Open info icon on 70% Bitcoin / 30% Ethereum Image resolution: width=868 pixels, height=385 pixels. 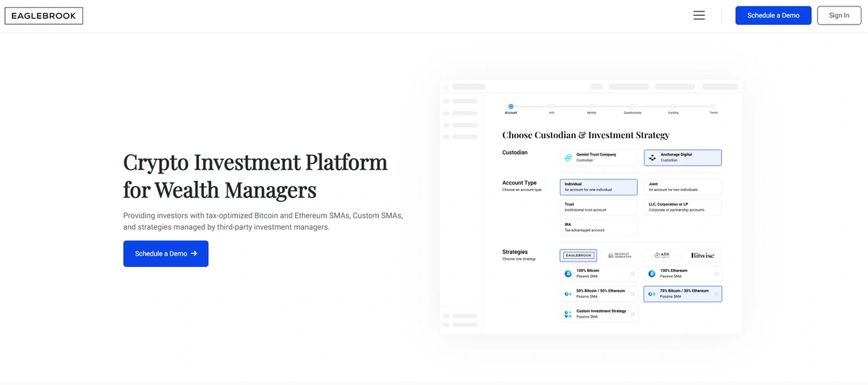tap(716, 294)
